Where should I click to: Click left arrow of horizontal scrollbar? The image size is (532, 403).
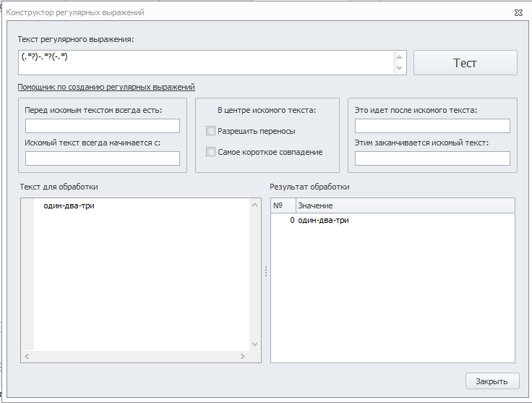pyautogui.click(x=27, y=356)
